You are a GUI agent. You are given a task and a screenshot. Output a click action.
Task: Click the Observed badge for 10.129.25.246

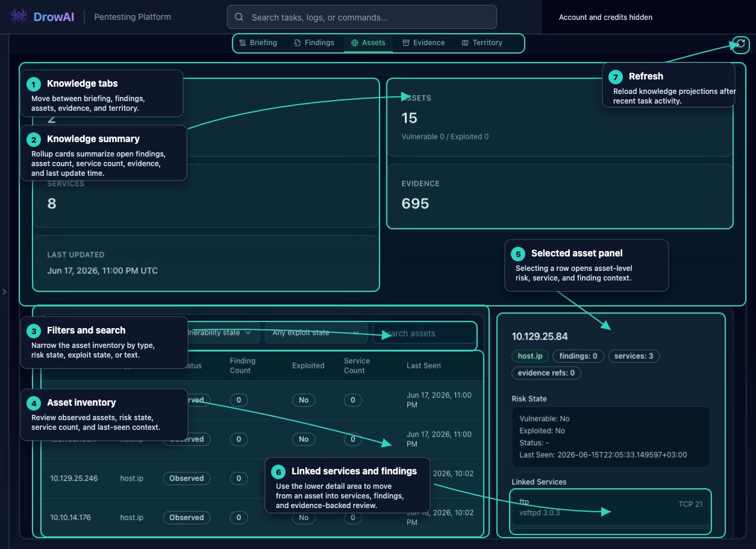coord(187,479)
